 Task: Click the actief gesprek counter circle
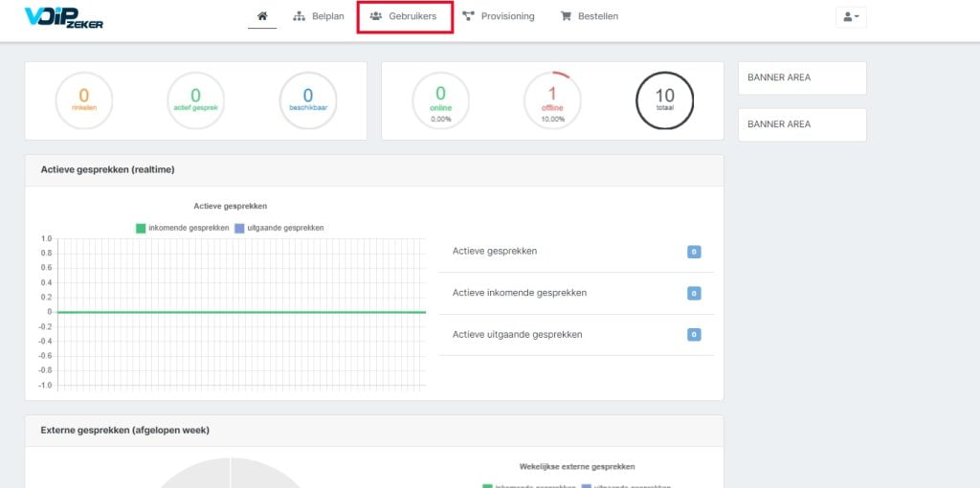[x=195, y=100]
